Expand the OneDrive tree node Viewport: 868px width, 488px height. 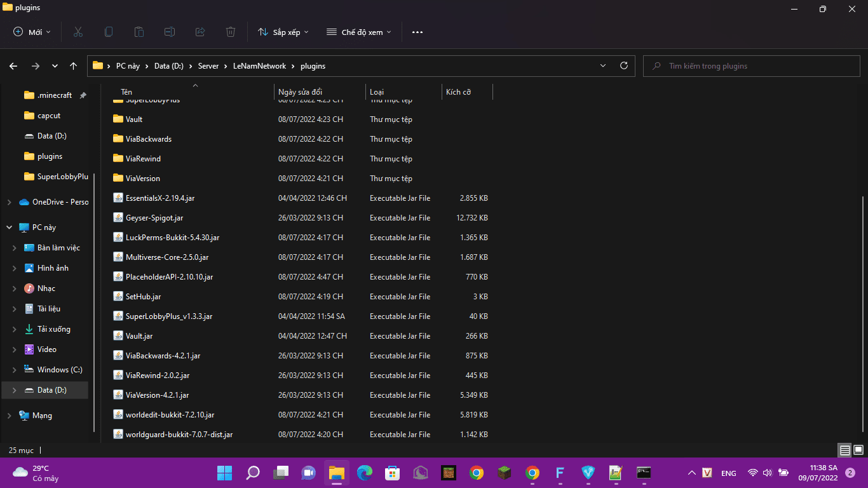(9, 202)
